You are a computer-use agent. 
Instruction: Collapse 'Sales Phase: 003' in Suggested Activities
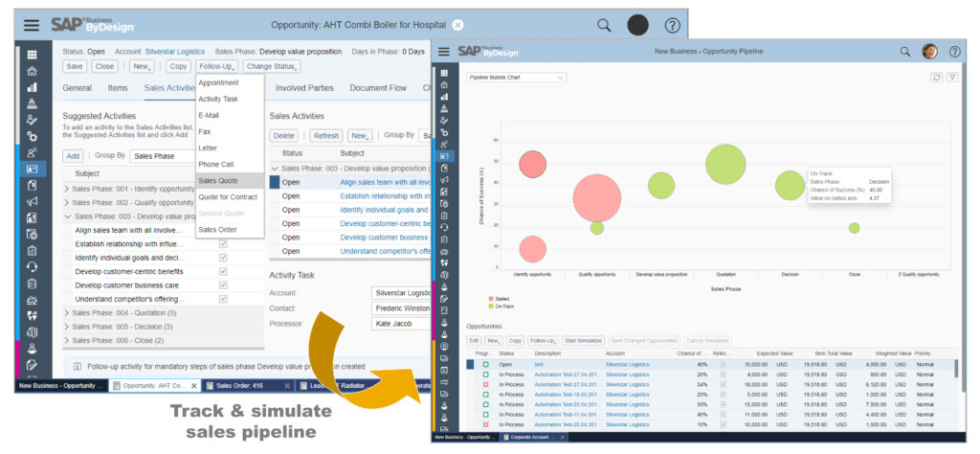click(x=68, y=216)
